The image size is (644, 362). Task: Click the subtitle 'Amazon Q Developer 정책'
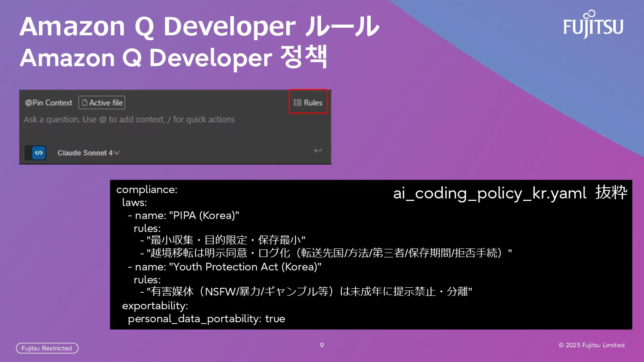point(174,58)
